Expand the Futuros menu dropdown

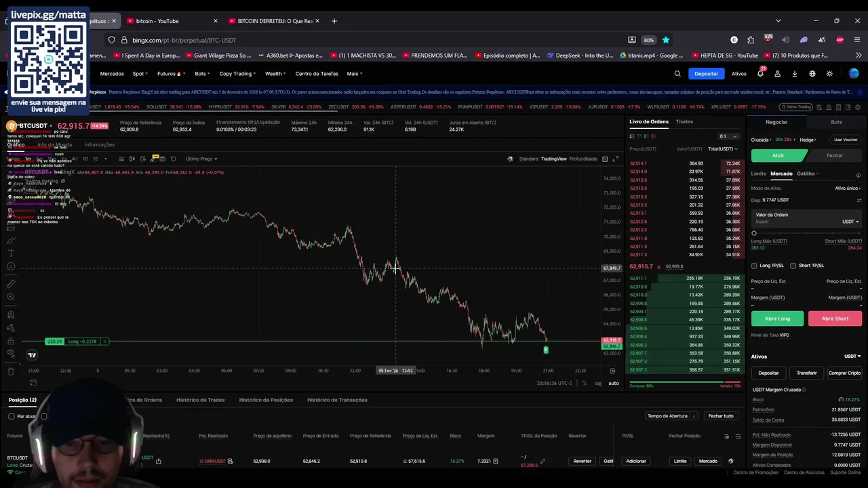pyautogui.click(x=172, y=74)
